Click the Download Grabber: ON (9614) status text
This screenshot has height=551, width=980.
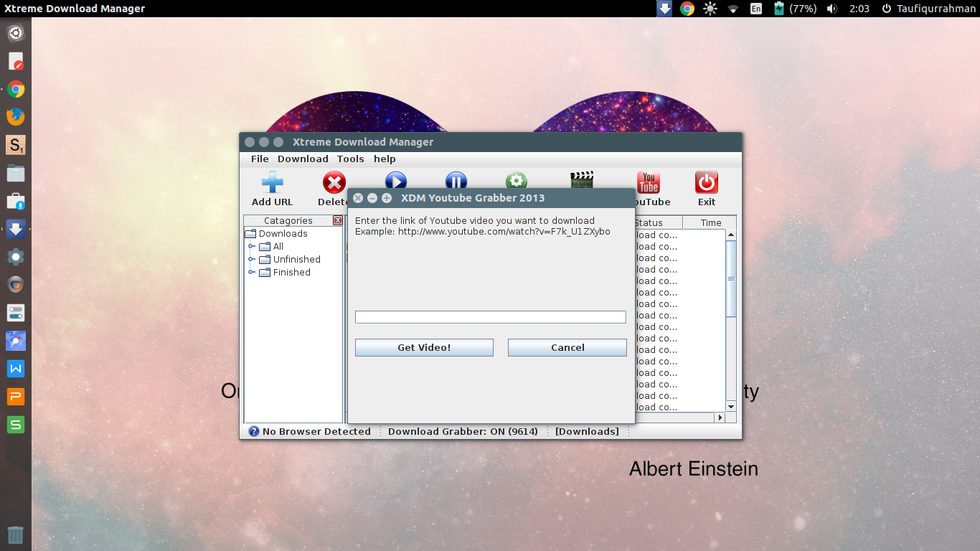(463, 431)
